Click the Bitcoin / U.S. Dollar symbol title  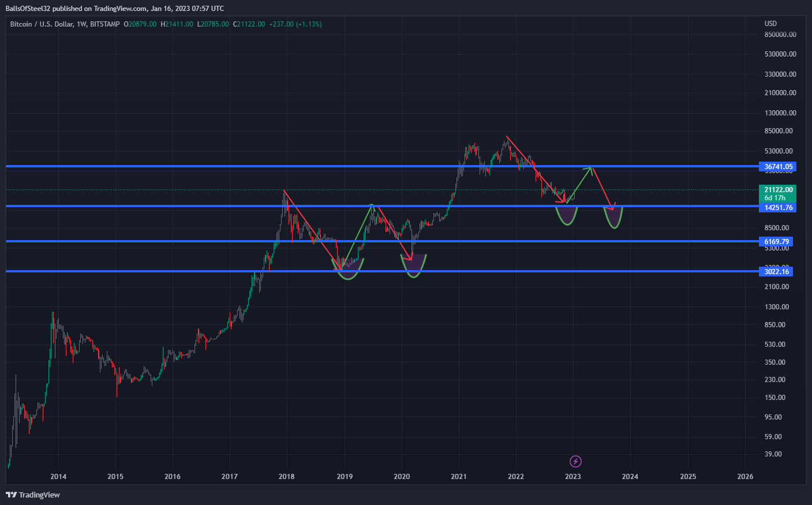click(x=42, y=24)
